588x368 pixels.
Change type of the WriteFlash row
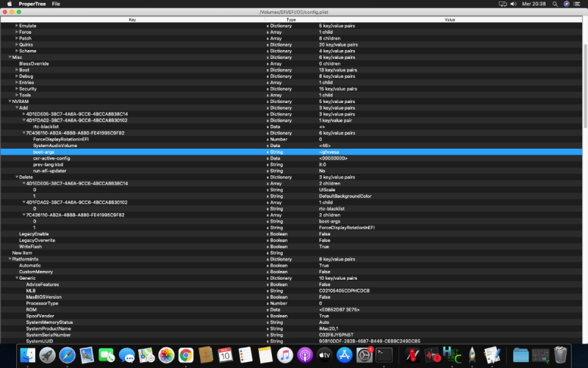[x=279, y=247]
